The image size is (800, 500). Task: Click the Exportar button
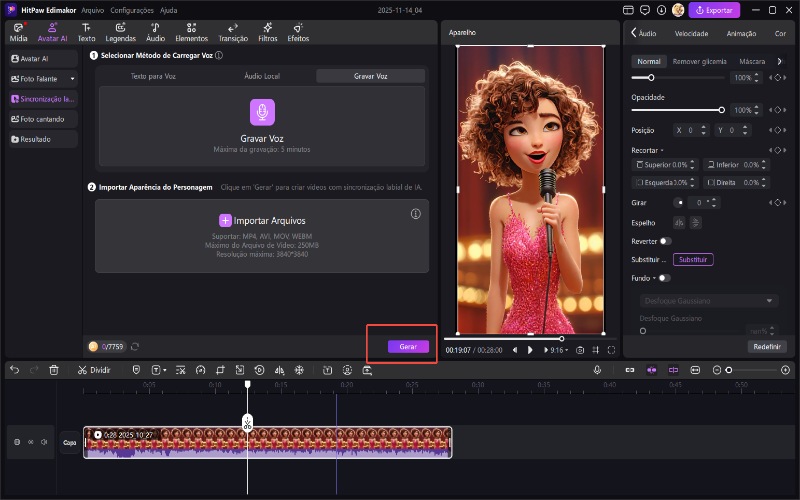tap(715, 10)
